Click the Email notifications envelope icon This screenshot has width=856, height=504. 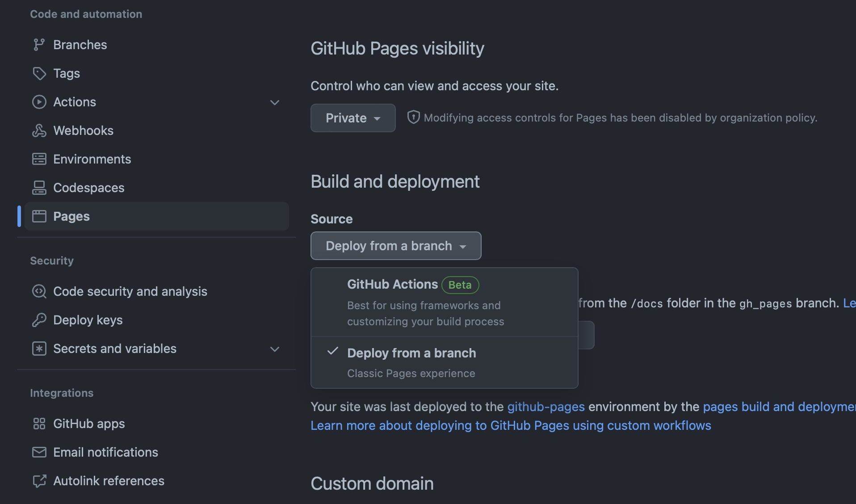click(39, 452)
